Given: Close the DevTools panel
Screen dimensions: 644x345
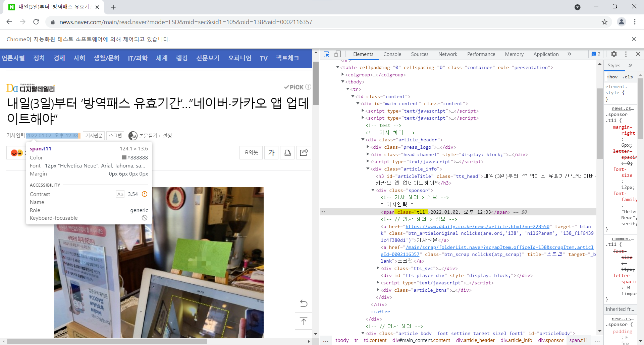Looking at the screenshot, I should pyautogui.click(x=638, y=54).
